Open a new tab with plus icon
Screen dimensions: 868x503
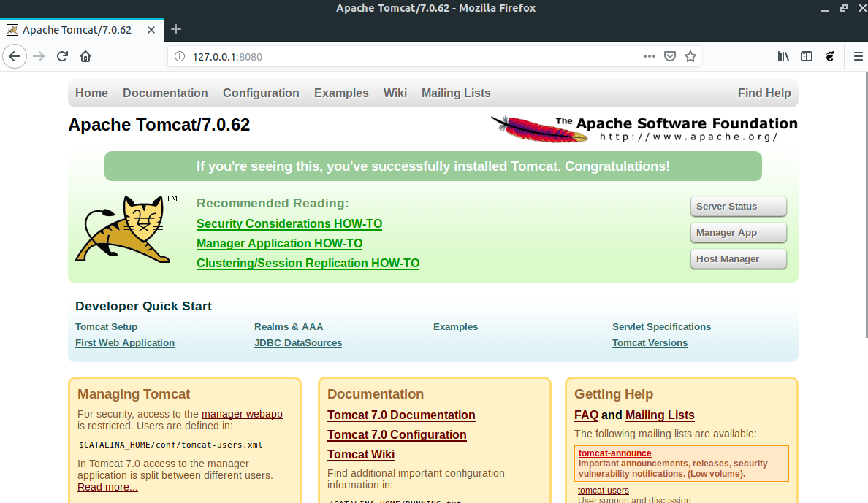click(x=176, y=29)
